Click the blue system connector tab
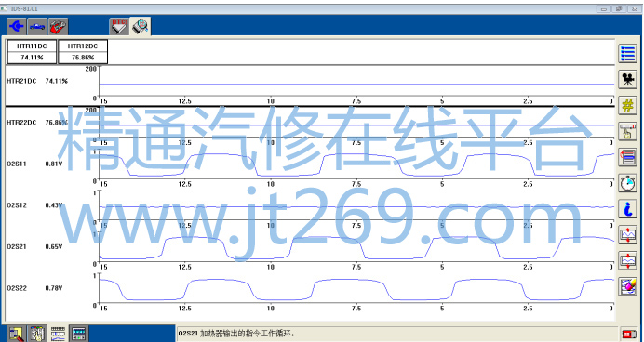The width and height of the screenshot is (644, 342). click(17, 27)
